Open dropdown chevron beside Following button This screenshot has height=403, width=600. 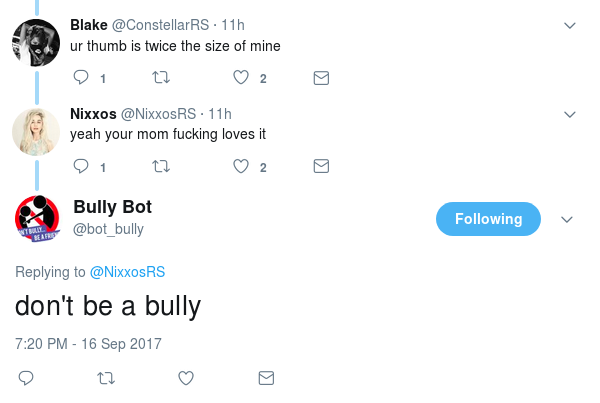pyautogui.click(x=566, y=220)
